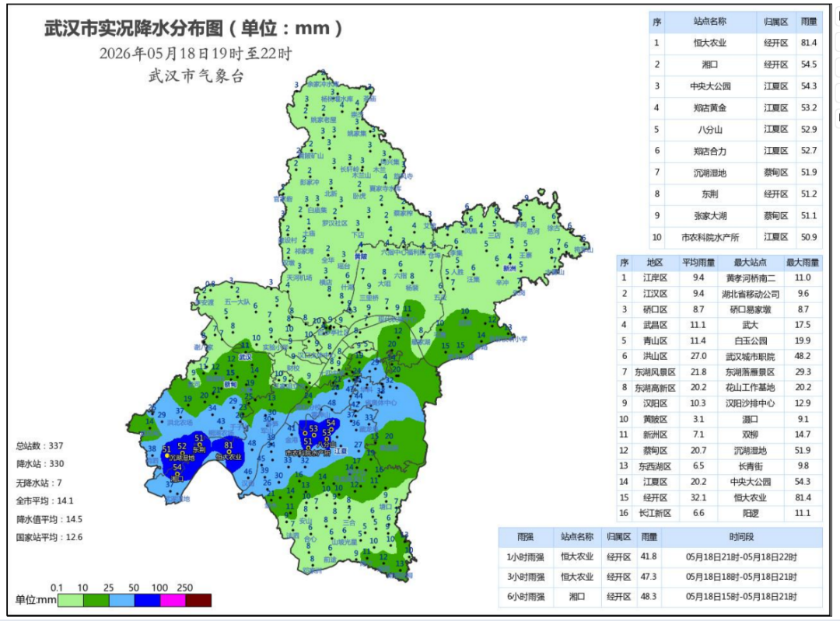This screenshot has height=621, width=840.
Task: Click the 平均雨量 column header
Action: coord(698,263)
